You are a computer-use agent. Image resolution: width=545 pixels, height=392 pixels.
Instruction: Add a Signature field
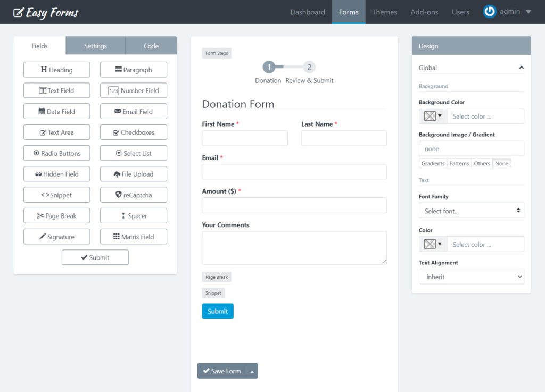click(x=57, y=237)
